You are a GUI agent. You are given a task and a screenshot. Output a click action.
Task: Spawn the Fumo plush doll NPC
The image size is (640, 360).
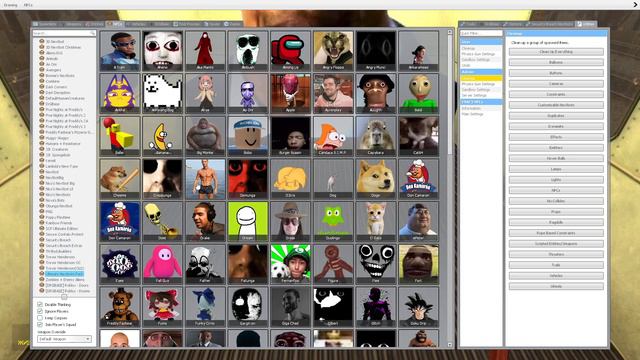tap(162, 307)
